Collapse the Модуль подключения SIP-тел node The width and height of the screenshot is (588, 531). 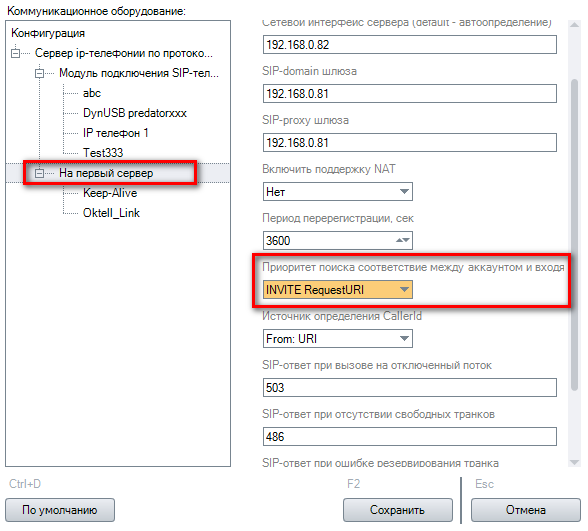[x=39, y=73]
